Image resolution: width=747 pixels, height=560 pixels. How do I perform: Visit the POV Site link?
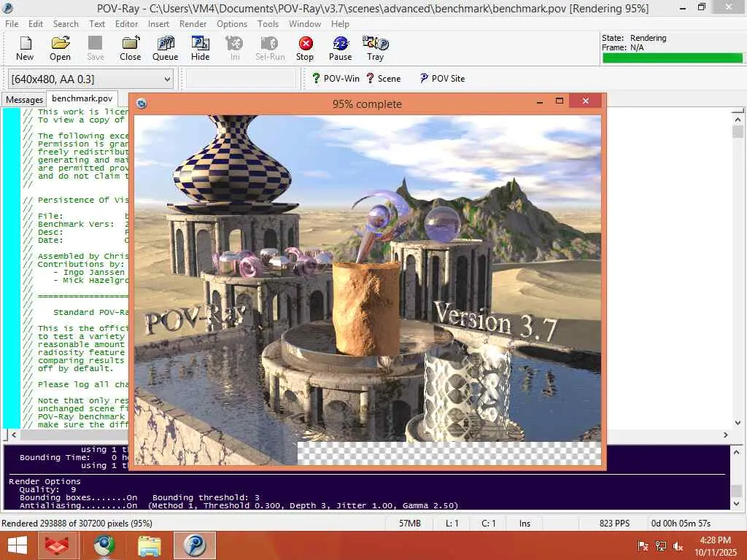(442, 79)
